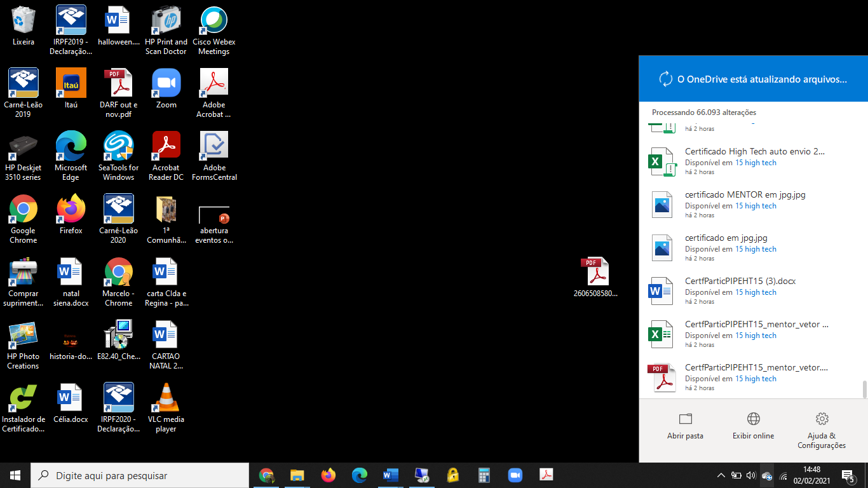
Task: Open the volume control in system tray
Action: 751,475
